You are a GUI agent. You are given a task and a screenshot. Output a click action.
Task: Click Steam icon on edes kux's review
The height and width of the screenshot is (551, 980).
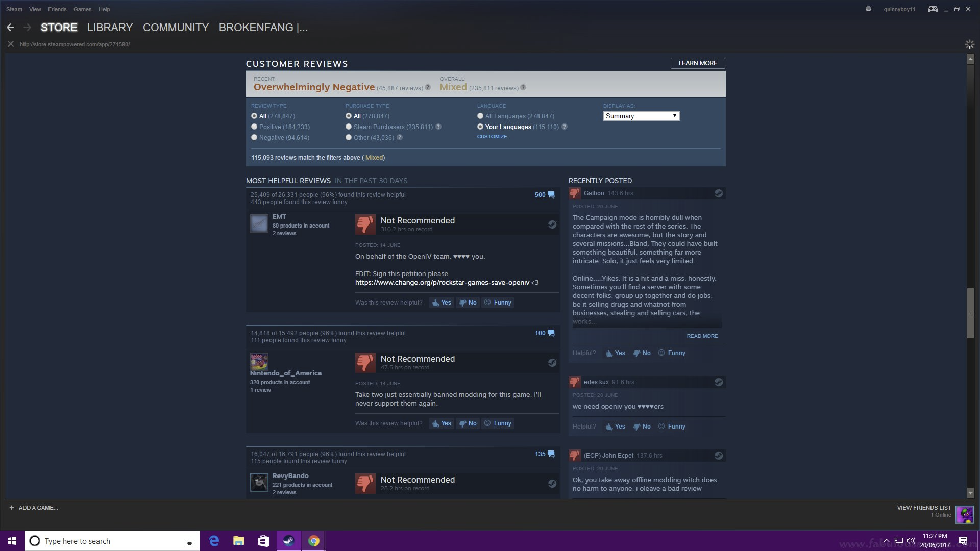718,382
